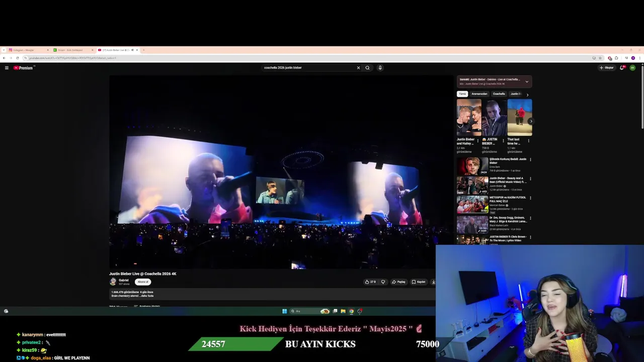This screenshot has width=644, height=362.
Task: Download the video with arrow icon
Action: click(x=433, y=282)
